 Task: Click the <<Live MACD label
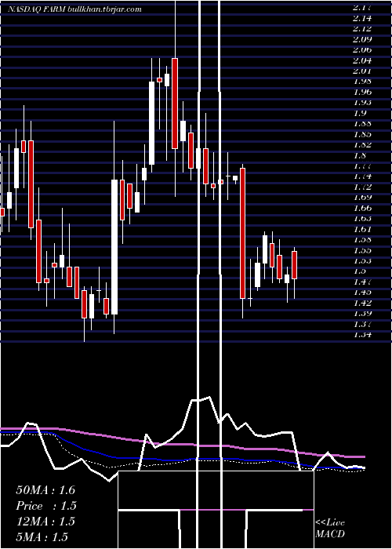tap(330, 528)
